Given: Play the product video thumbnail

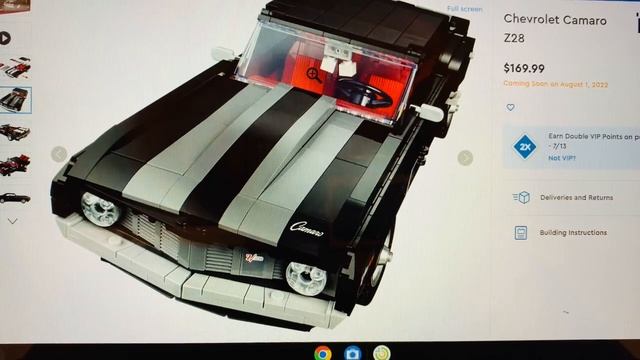Looking at the screenshot, I should point(5,38).
